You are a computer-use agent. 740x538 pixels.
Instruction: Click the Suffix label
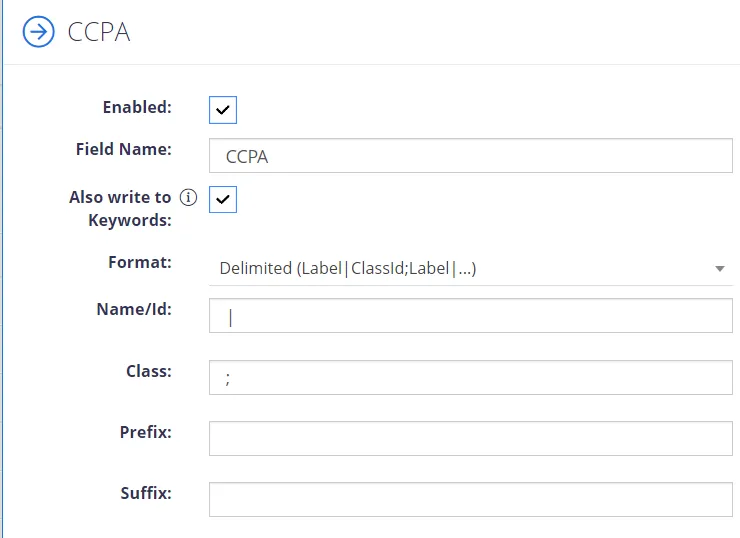pyautogui.click(x=146, y=493)
